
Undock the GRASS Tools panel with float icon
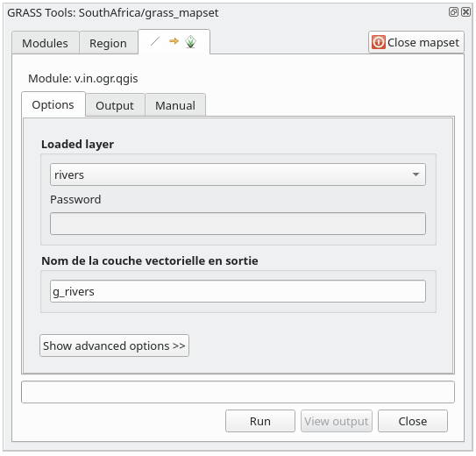453,12
